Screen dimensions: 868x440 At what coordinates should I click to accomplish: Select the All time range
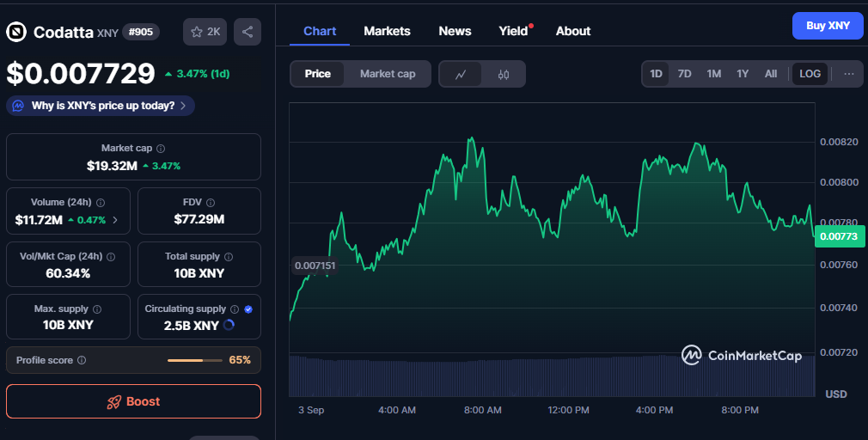(771, 74)
